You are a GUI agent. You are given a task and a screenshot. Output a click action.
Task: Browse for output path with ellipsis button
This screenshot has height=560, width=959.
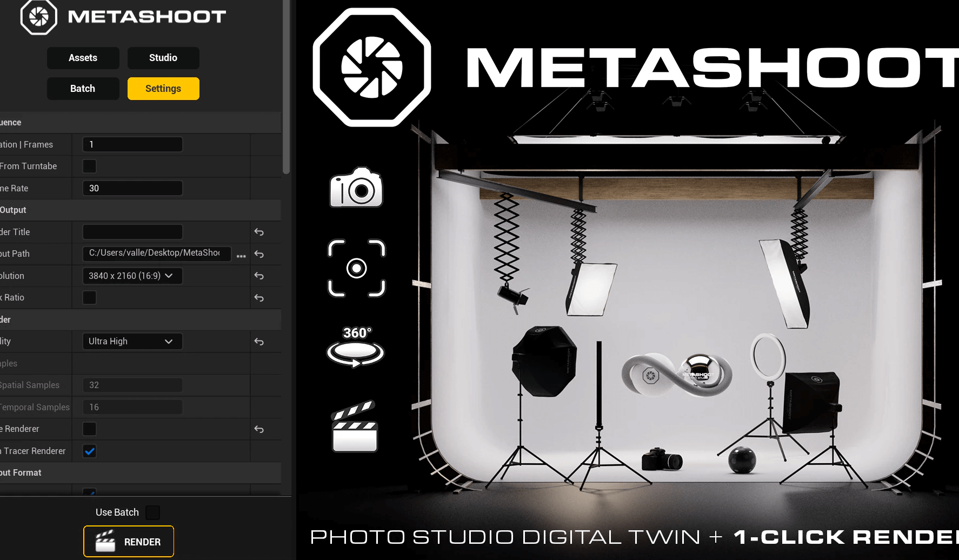click(241, 256)
